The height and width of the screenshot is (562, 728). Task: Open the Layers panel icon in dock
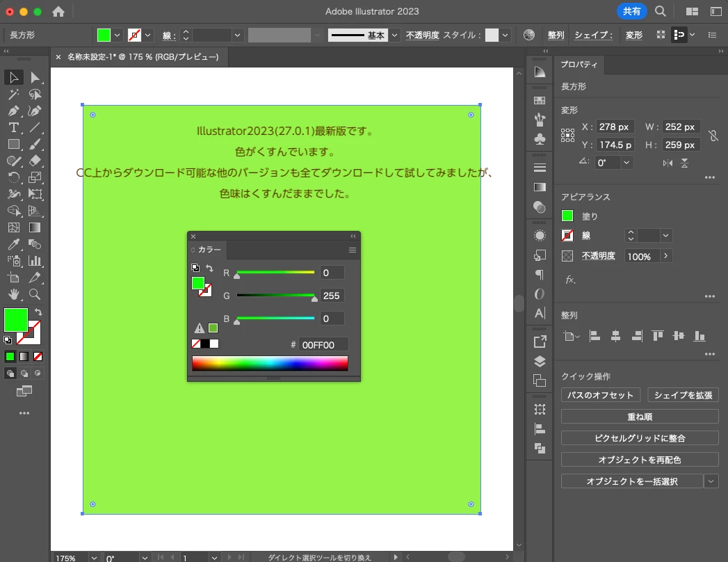coord(540,361)
